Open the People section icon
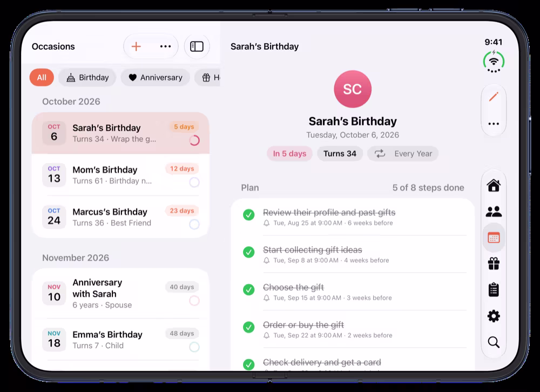The image size is (540, 392). pyautogui.click(x=494, y=212)
